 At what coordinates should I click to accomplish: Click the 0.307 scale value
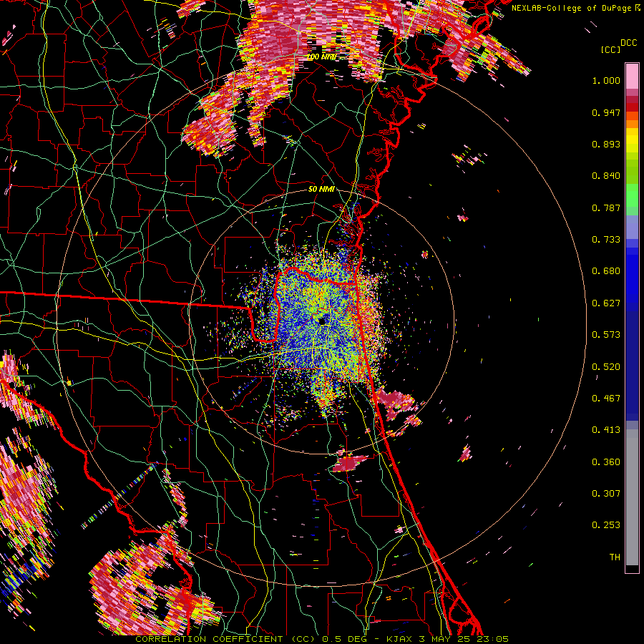[606, 494]
